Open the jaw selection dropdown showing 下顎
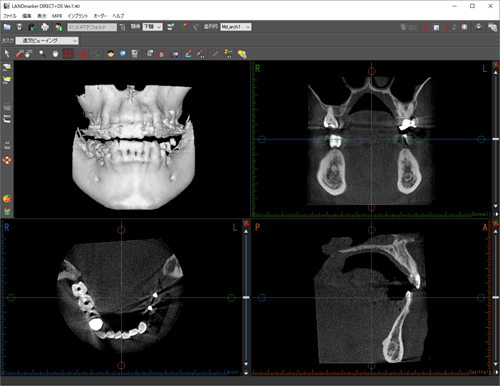This screenshot has height=386, width=500. (153, 27)
